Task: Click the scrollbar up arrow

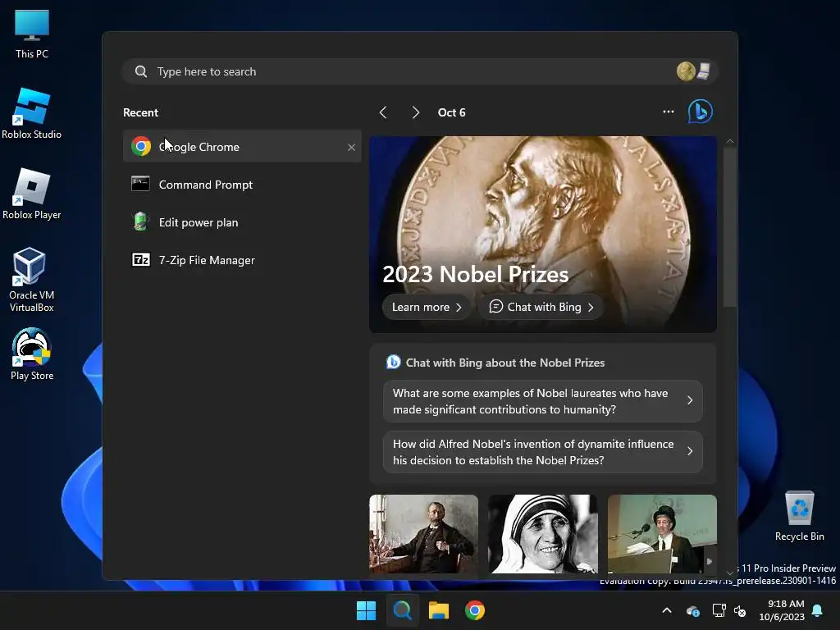Action: click(729, 141)
